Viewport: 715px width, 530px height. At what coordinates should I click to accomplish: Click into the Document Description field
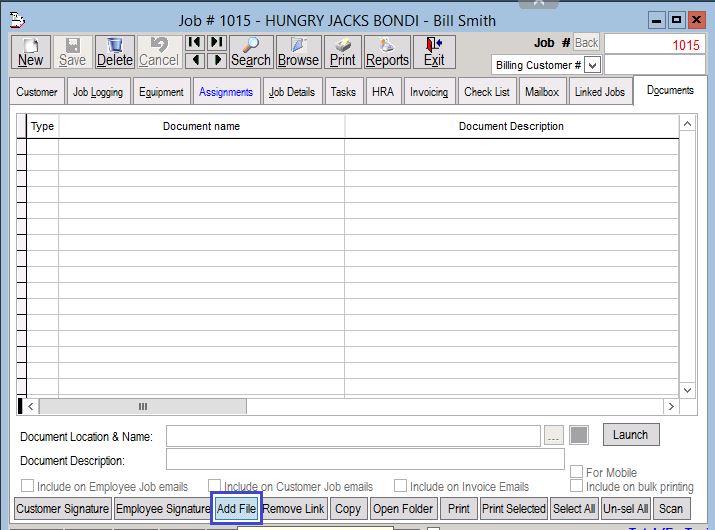365,460
